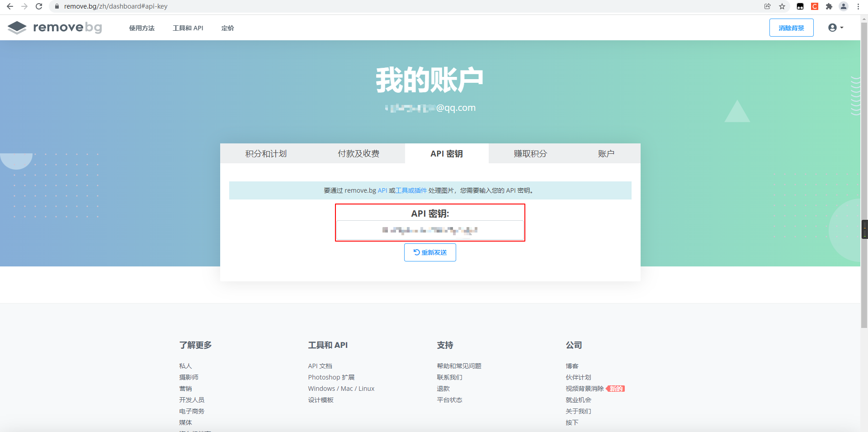Switch to the 账户 tab
868x432 pixels.
click(606, 153)
